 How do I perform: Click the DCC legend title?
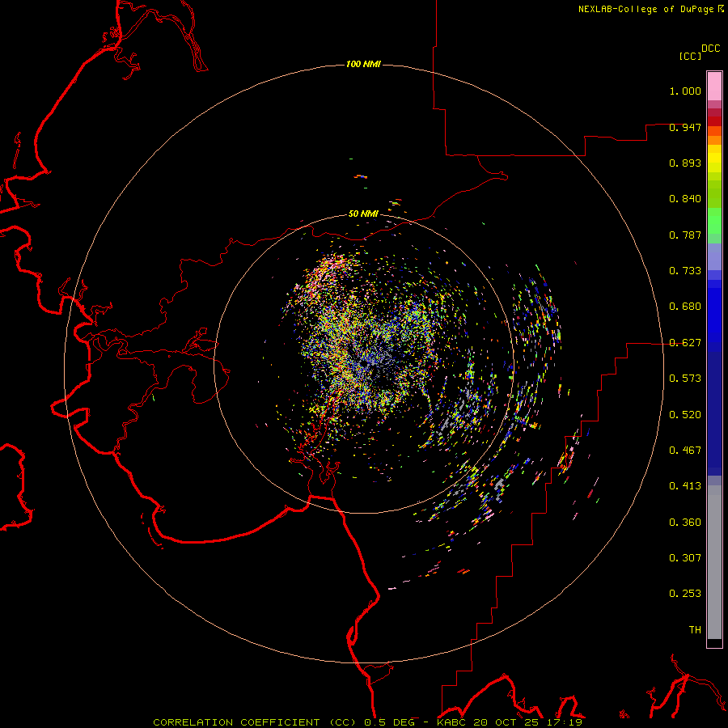pyautogui.click(x=710, y=49)
